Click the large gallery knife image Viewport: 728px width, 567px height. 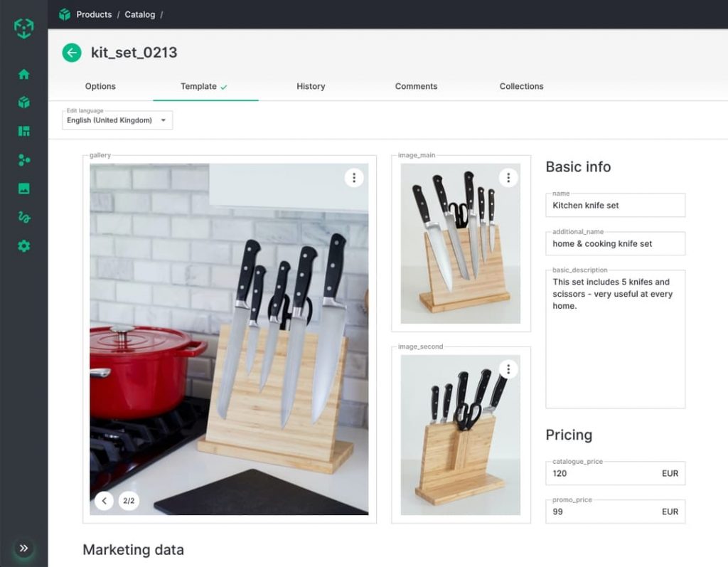pyautogui.click(x=229, y=339)
